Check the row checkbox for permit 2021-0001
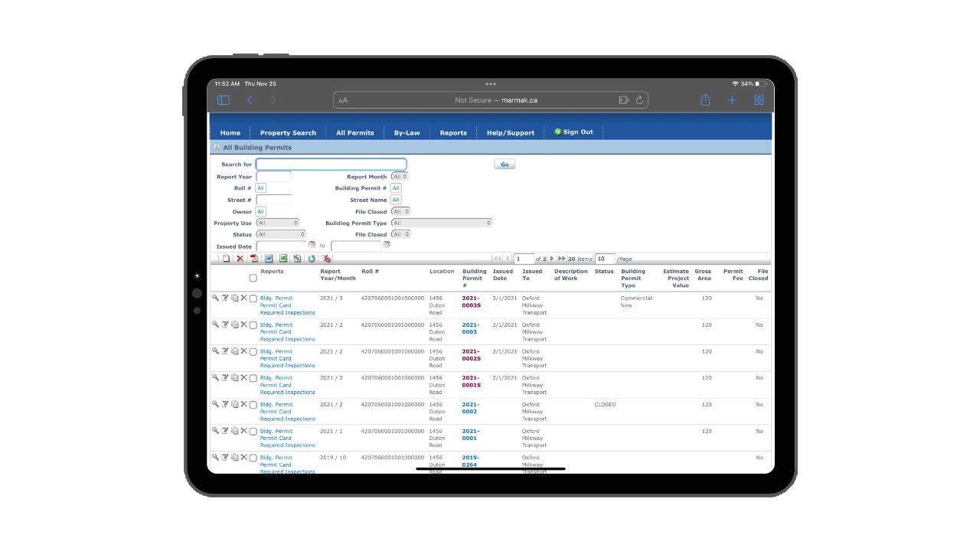 [253, 432]
